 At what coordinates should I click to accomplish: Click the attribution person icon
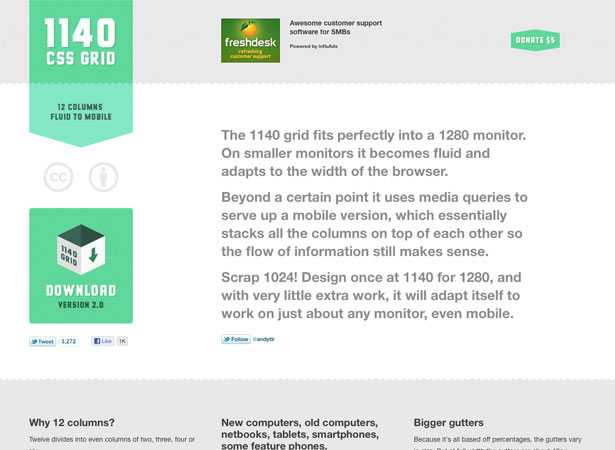pyautogui.click(x=103, y=177)
